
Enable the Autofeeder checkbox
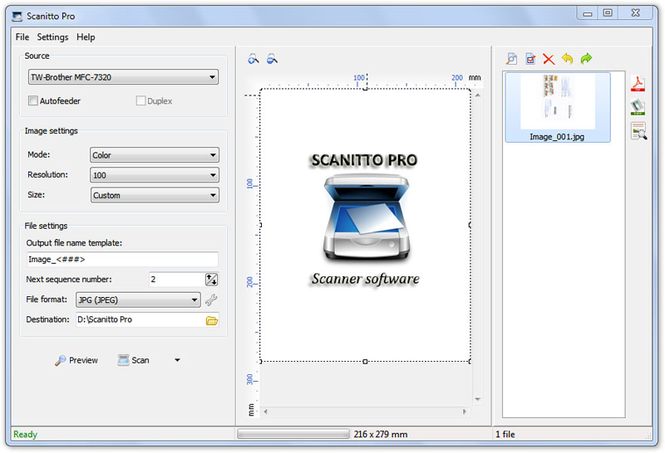[x=33, y=101]
